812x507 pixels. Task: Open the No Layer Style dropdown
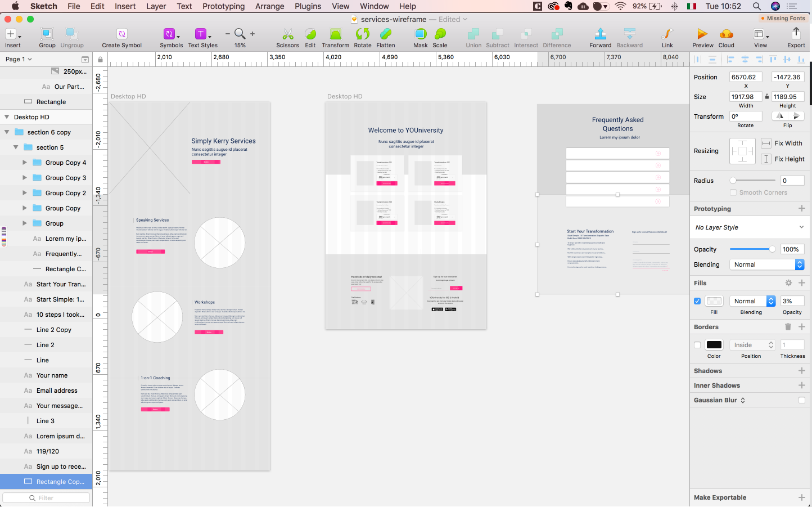[749, 227]
